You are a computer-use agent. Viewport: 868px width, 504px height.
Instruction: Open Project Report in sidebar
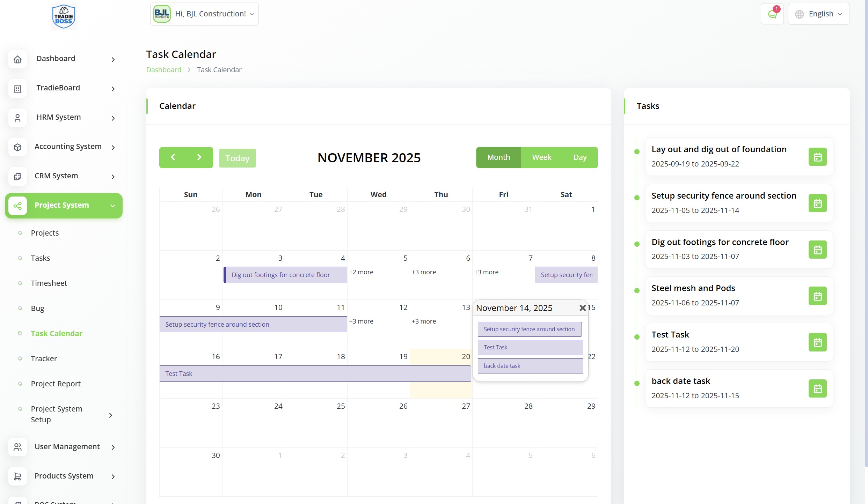click(x=56, y=384)
